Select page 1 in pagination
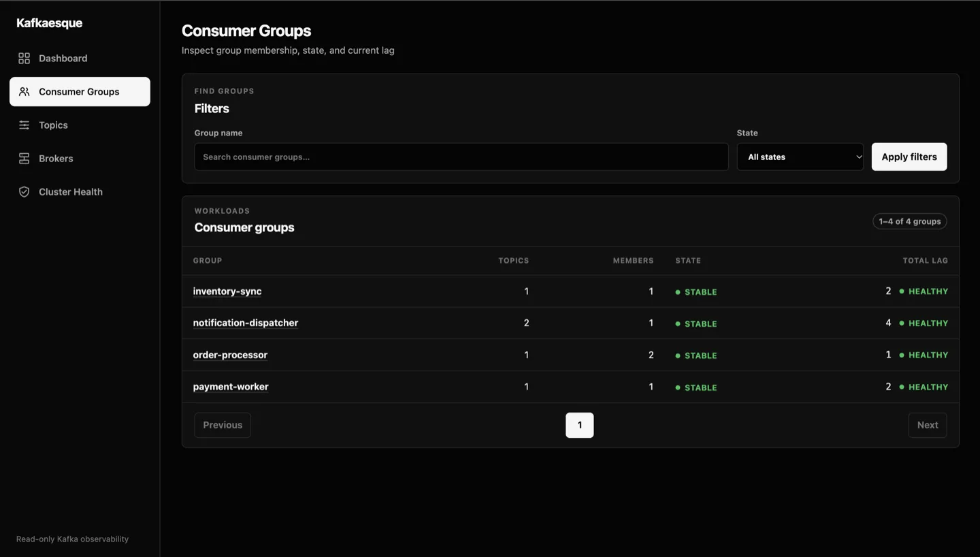 [580, 425]
